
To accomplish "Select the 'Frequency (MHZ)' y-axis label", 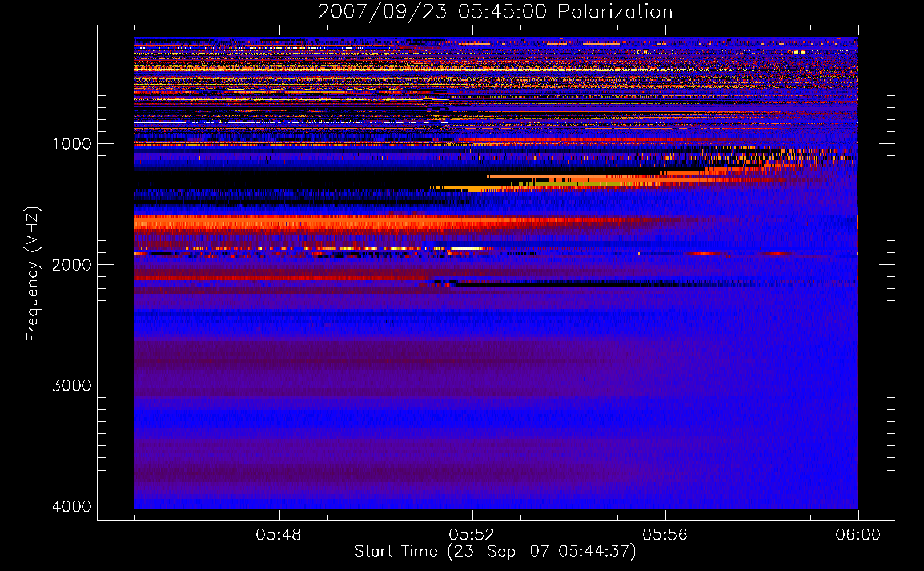I will [33, 274].
